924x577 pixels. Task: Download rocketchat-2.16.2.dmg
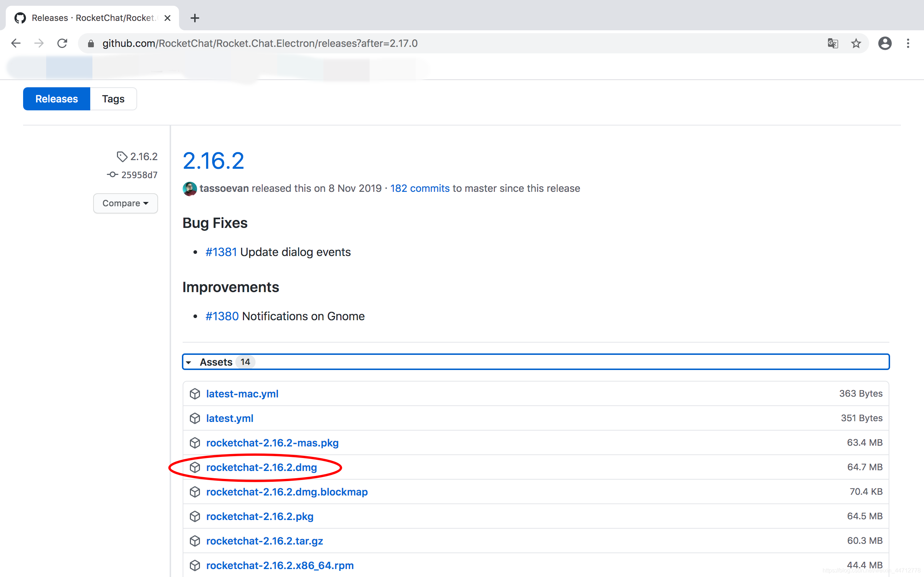point(262,467)
